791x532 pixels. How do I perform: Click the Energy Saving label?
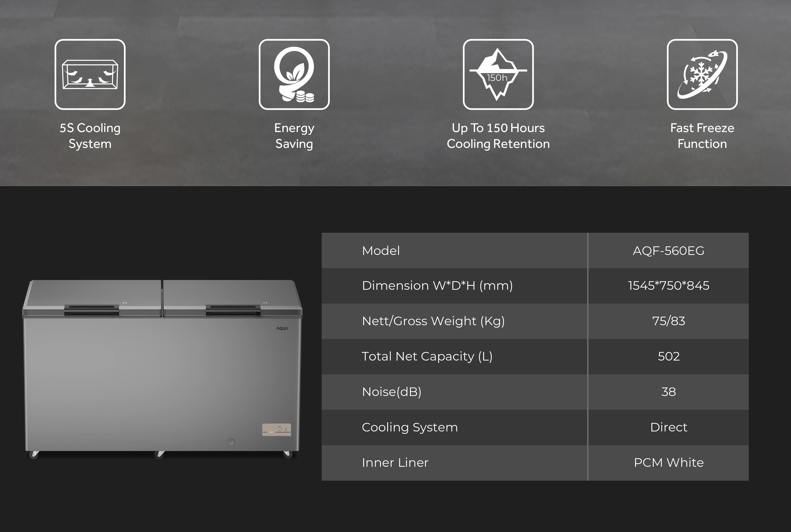pos(294,136)
